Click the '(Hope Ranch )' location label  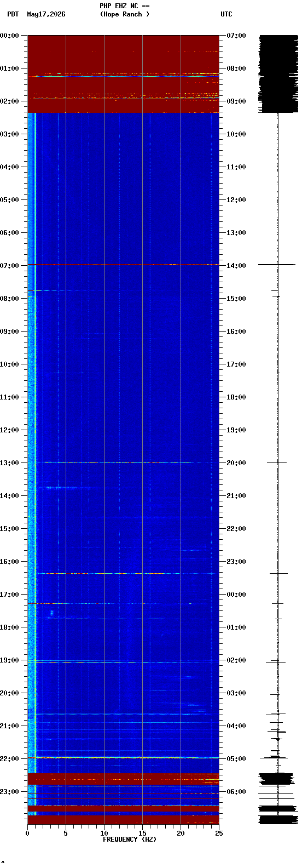[x=125, y=14]
